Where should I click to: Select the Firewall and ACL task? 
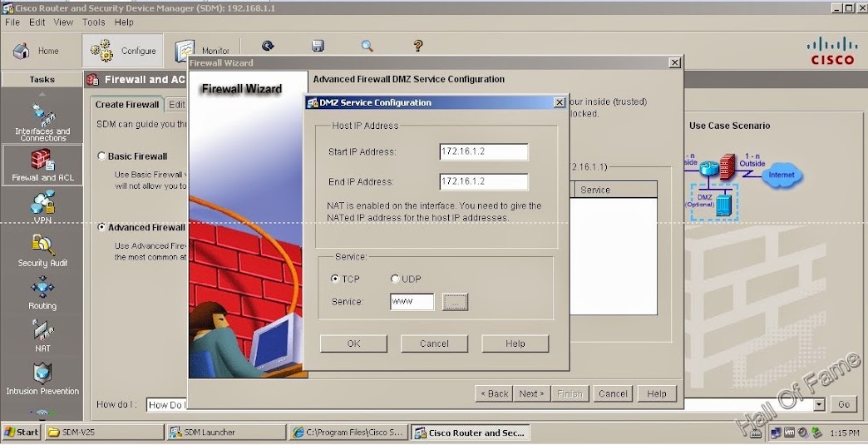coord(42,166)
